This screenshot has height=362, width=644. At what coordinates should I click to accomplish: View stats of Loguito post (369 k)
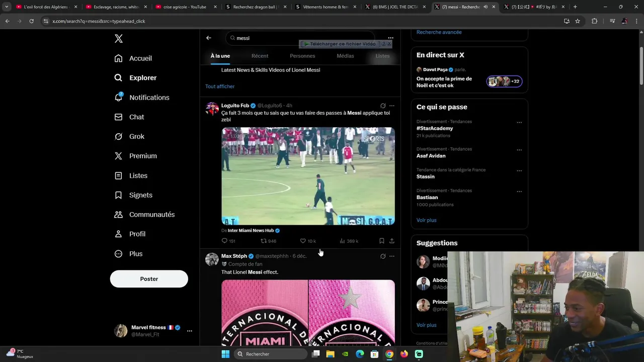coord(349,241)
